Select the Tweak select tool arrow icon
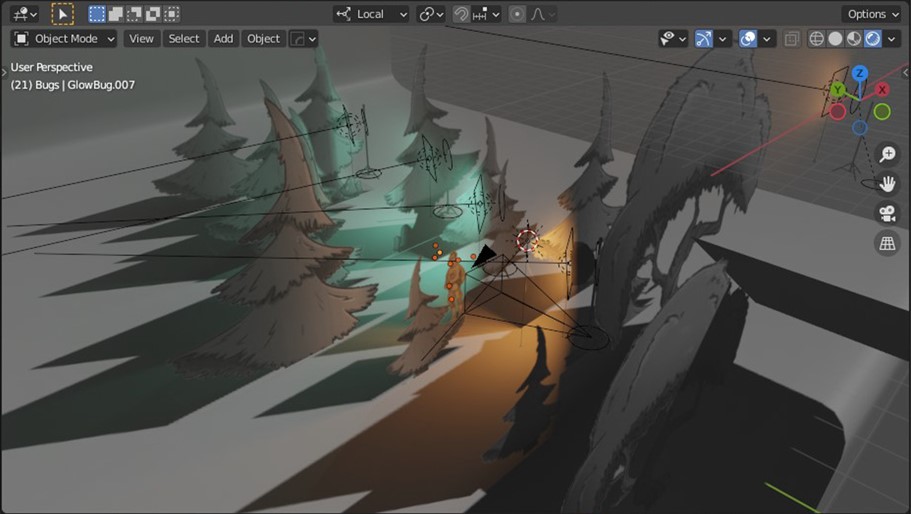Image resolution: width=911 pixels, height=514 pixels. (62, 14)
